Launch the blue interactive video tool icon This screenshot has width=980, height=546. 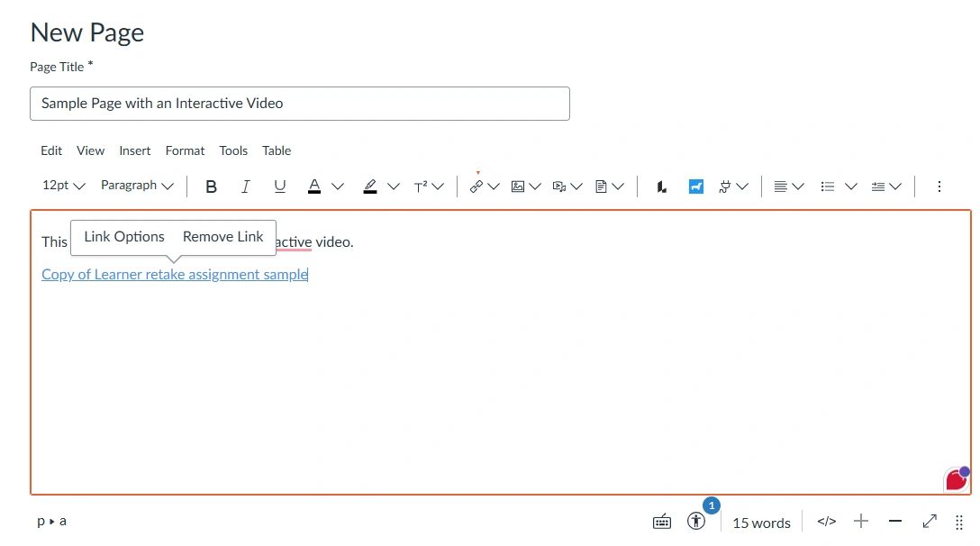point(696,187)
